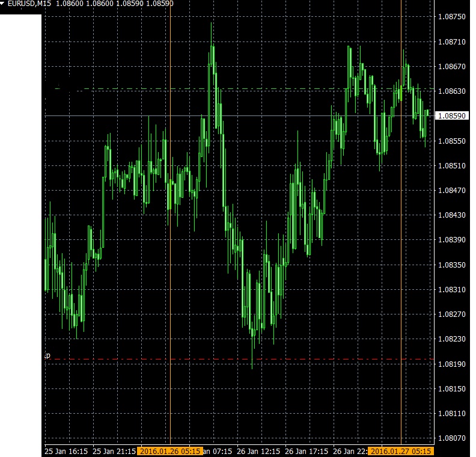Click the 25 Jan 16:15 time label
This screenshot has width=476, height=457.
click(66, 452)
